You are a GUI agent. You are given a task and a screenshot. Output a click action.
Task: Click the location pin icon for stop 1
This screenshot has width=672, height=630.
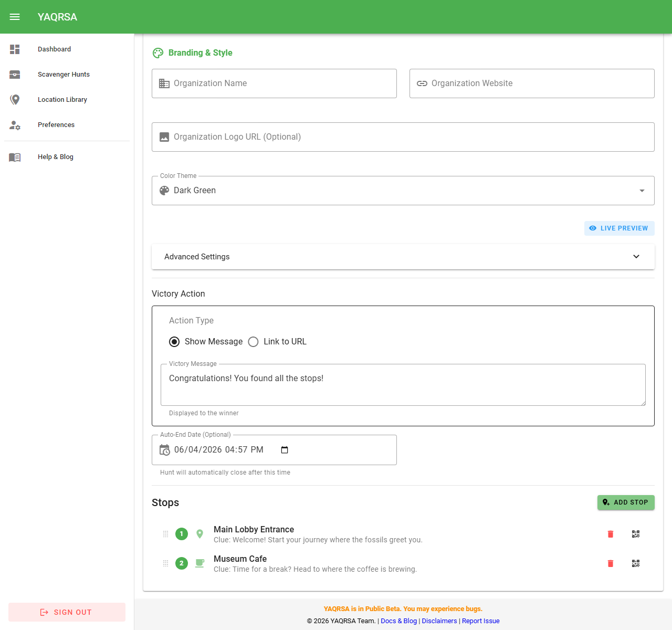click(199, 534)
